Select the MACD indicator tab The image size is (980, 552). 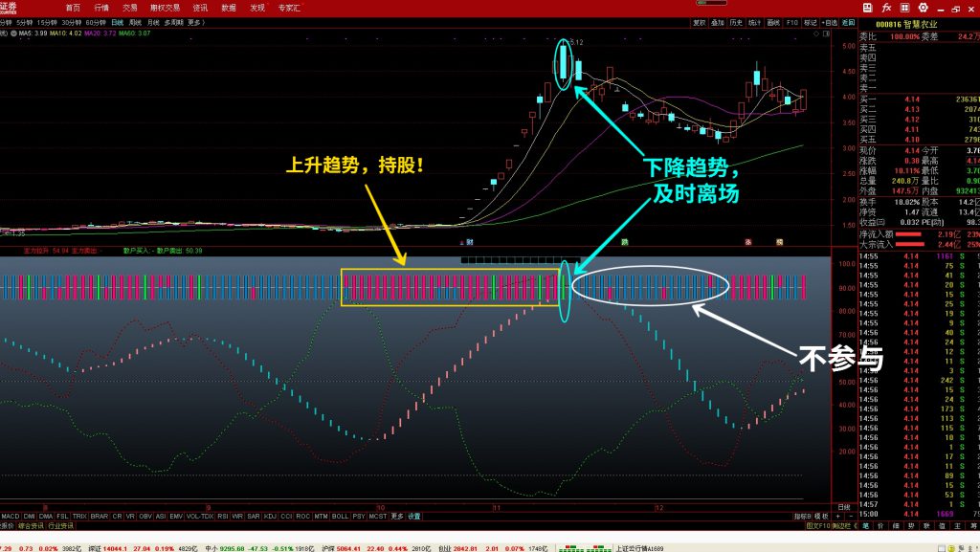[x=11, y=516]
